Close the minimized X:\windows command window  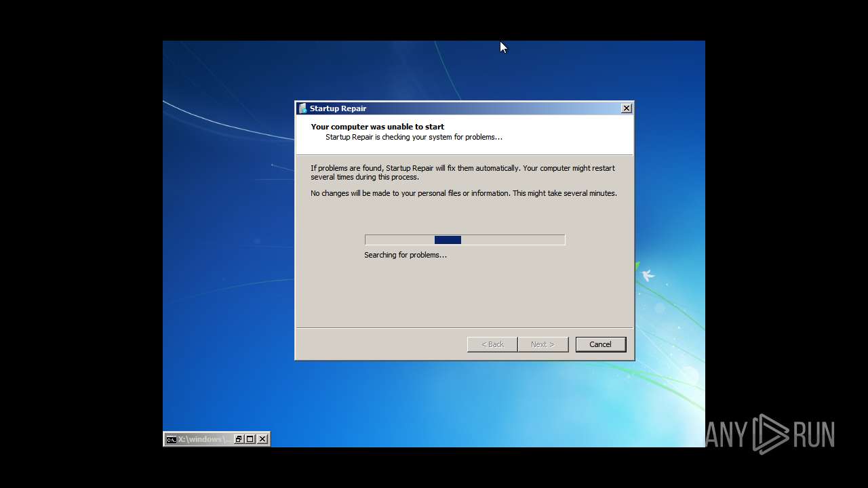pos(262,439)
